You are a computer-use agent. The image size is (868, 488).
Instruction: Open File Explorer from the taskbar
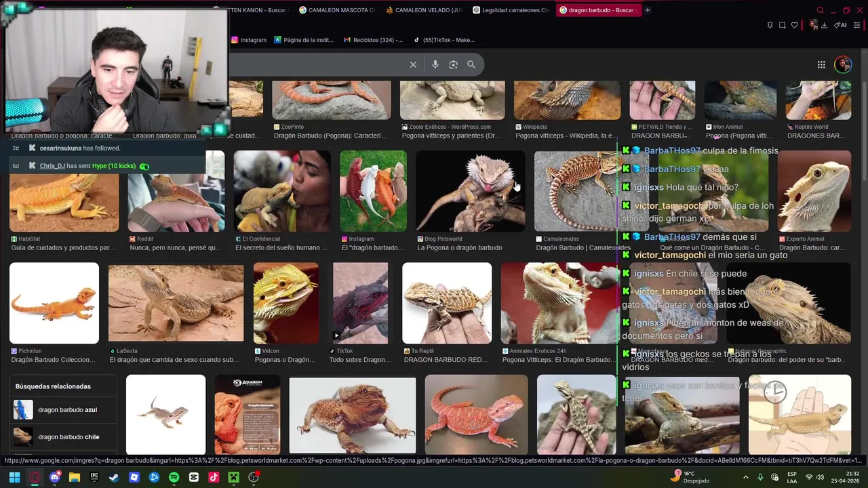pyautogui.click(x=75, y=477)
